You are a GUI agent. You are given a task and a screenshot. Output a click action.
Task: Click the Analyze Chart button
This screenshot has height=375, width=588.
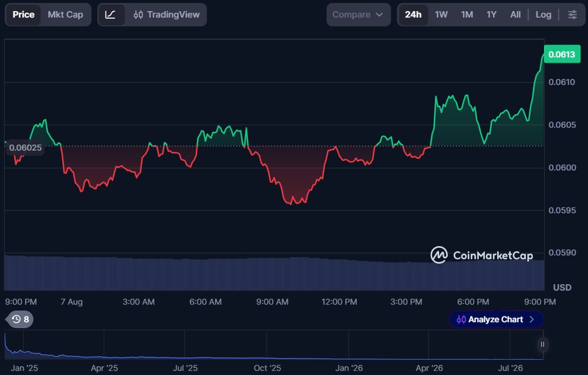(x=496, y=319)
